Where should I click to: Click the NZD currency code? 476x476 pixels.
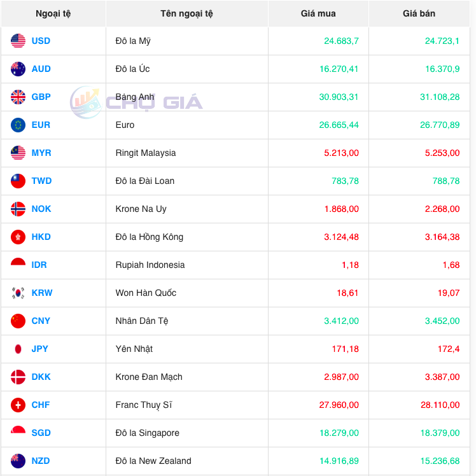pos(41,461)
